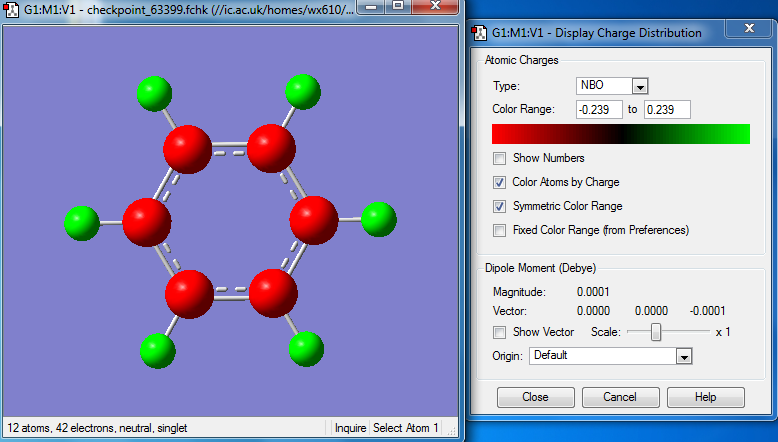Image resolution: width=778 pixels, height=442 pixels.
Task: Uncheck Color Atoms by Charge
Action: pos(499,182)
